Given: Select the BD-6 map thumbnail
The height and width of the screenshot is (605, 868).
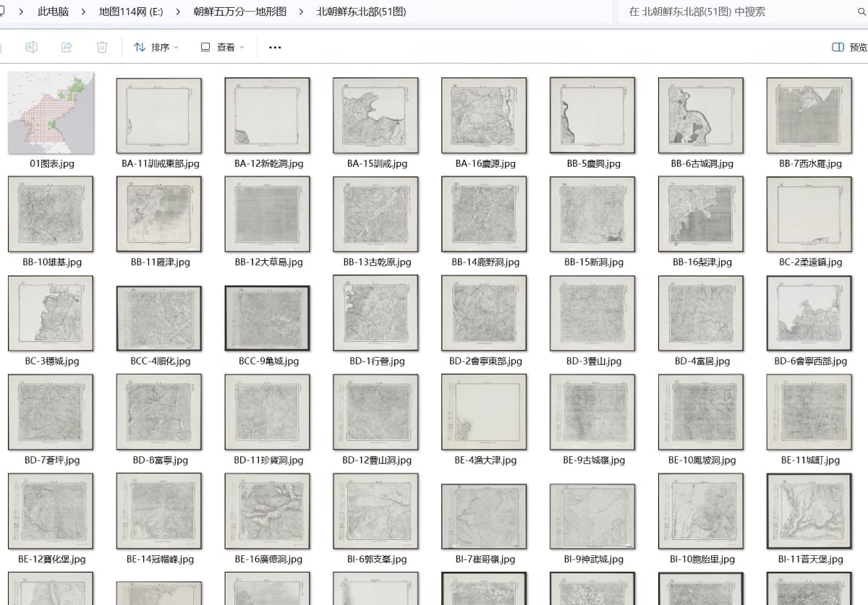Looking at the screenshot, I should click(x=810, y=314).
